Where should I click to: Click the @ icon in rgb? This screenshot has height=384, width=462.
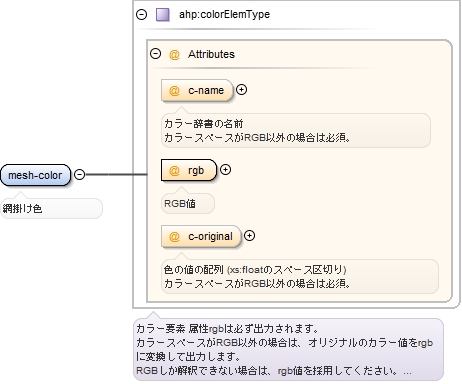[x=174, y=171]
